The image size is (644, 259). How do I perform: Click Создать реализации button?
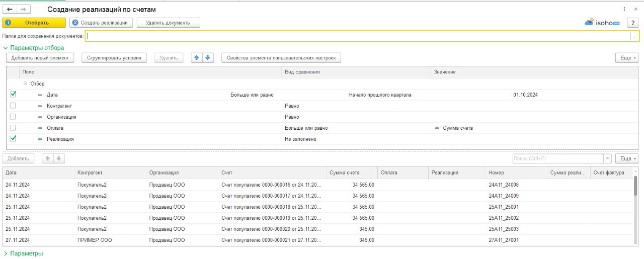click(101, 23)
